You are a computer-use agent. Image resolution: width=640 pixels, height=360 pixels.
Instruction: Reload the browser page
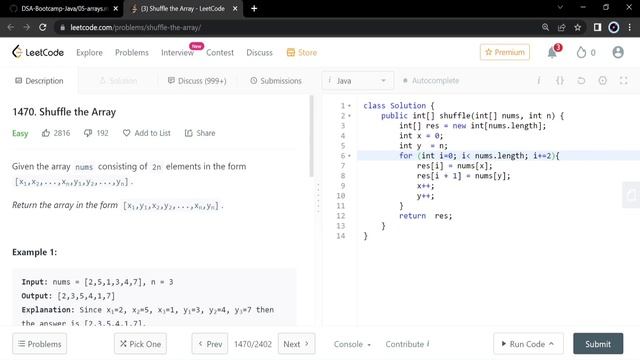click(42, 27)
